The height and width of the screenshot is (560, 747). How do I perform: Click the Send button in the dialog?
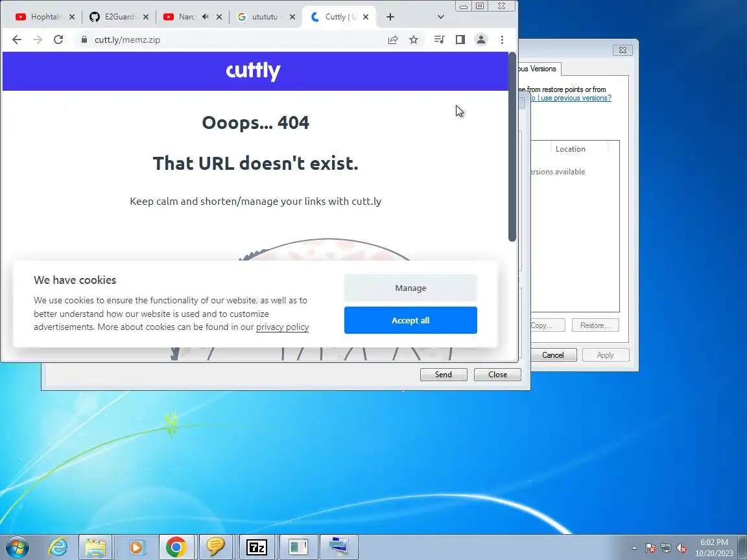[x=444, y=374]
